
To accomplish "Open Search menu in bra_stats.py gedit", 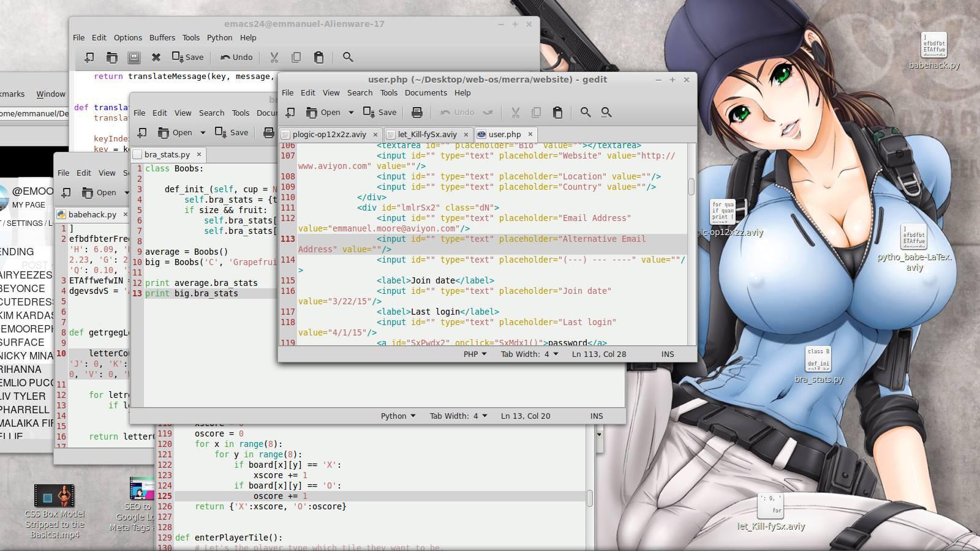I will click(x=211, y=113).
